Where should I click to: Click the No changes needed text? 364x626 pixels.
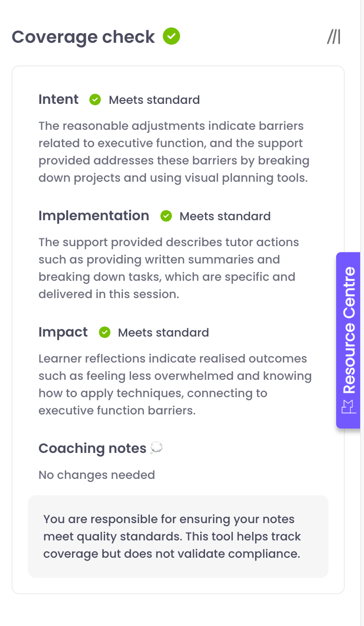pyautogui.click(x=97, y=475)
